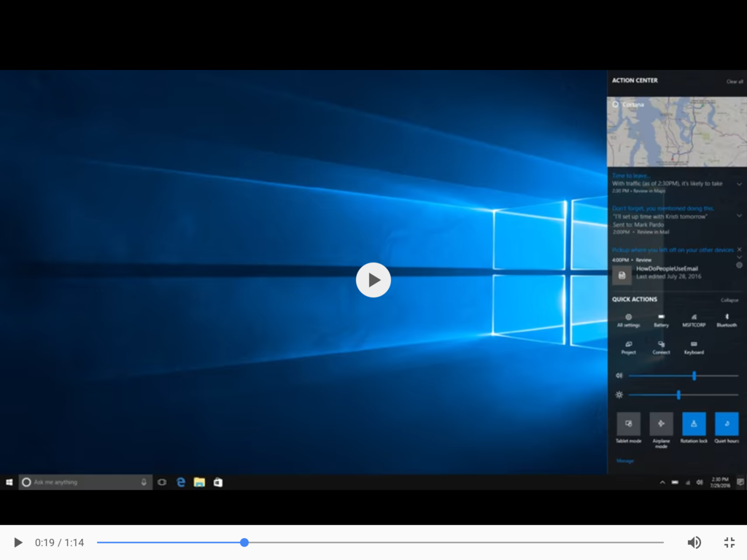Open the Store from taskbar
This screenshot has width=747, height=560.
point(217,483)
